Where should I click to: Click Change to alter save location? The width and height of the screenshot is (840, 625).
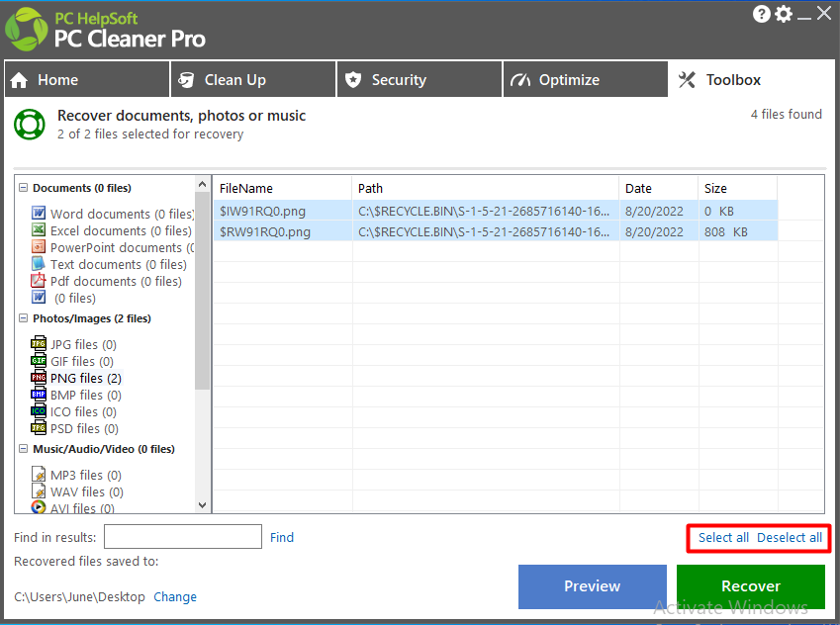click(x=175, y=596)
